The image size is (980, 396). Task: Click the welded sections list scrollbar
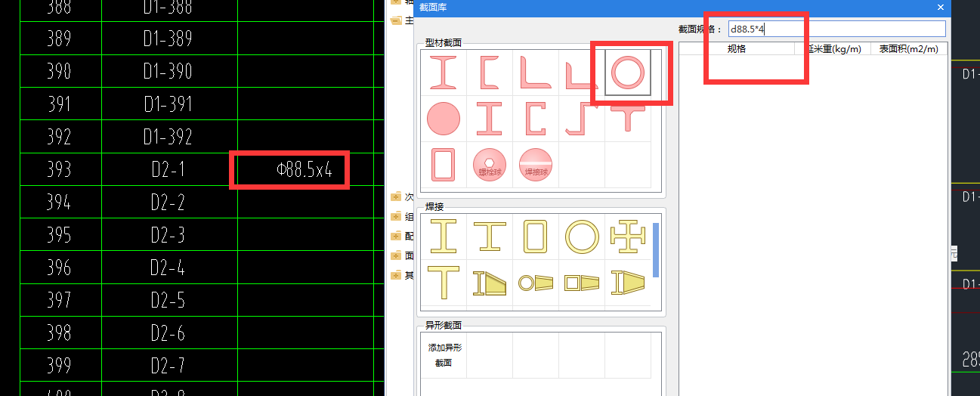coord(656,250)
